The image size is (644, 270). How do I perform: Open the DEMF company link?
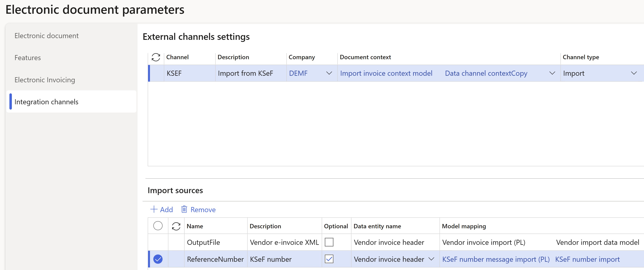pyautogui.click(x=298, y=73)
